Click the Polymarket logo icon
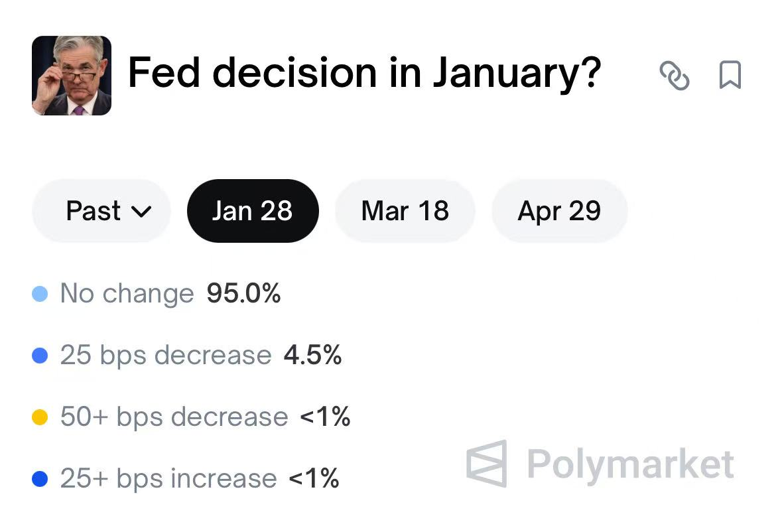 click(487, 463)
